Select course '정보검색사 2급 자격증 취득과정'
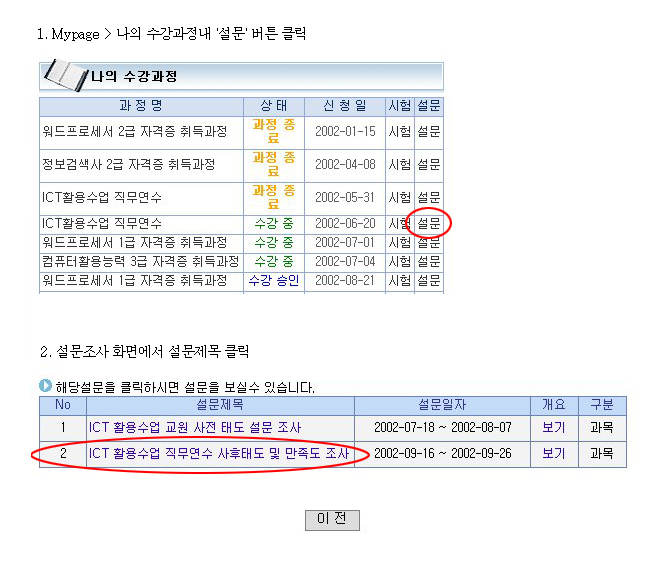 pos(128,165)
